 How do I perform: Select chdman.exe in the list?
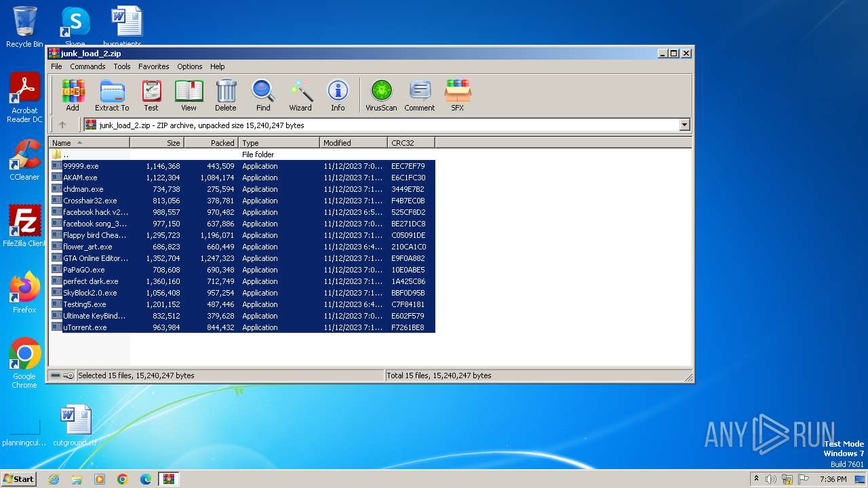[243, 189]
